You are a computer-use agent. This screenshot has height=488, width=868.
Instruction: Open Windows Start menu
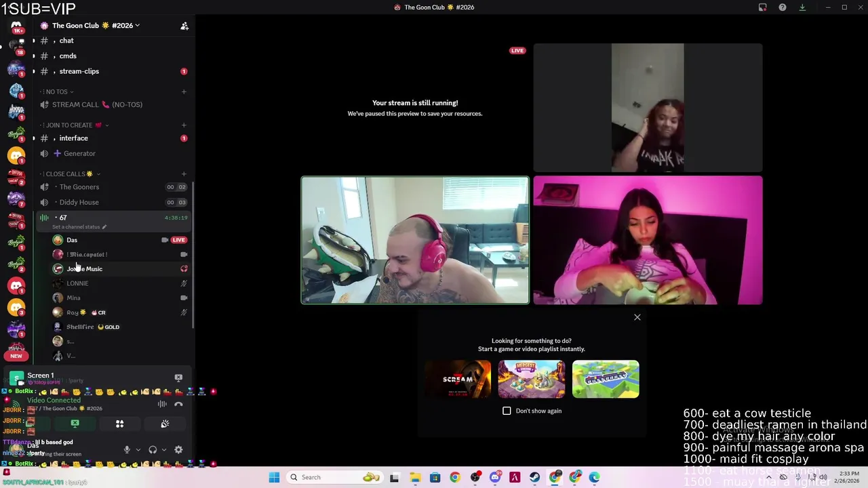click(x=274, y=477)
